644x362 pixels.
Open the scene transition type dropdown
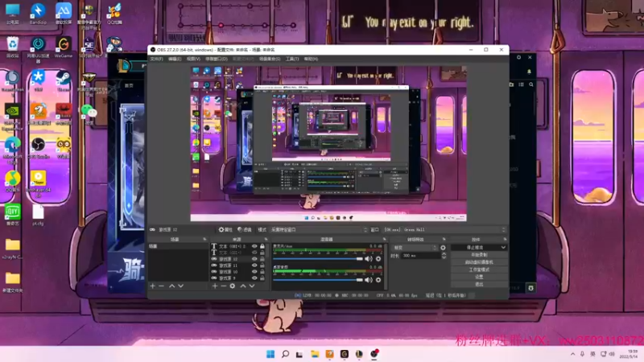[415, 248]
